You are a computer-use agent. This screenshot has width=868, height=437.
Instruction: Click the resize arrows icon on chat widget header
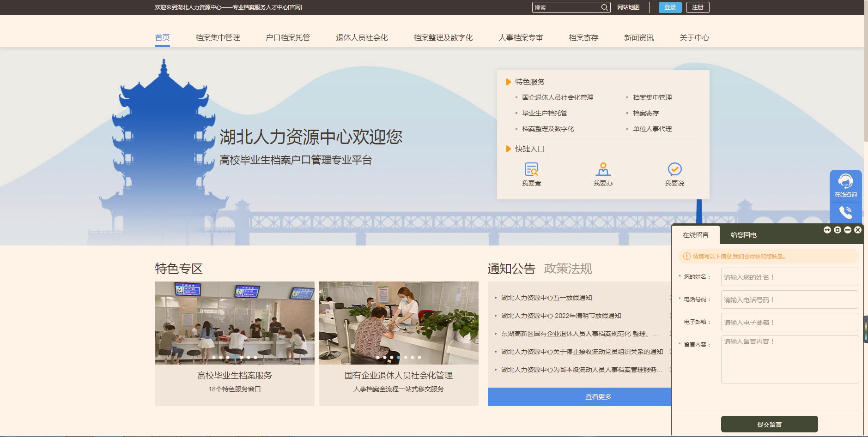827,229
